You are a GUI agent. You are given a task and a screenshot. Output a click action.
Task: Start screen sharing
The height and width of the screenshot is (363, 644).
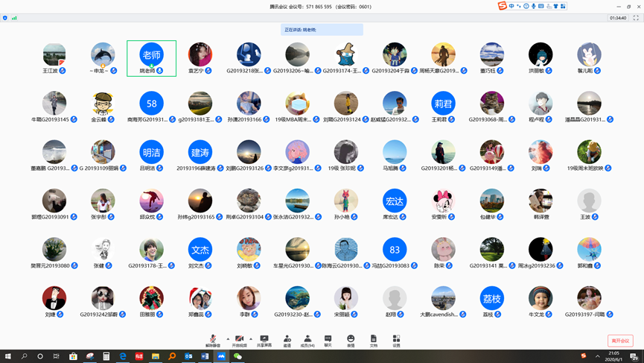click(264, 341)
